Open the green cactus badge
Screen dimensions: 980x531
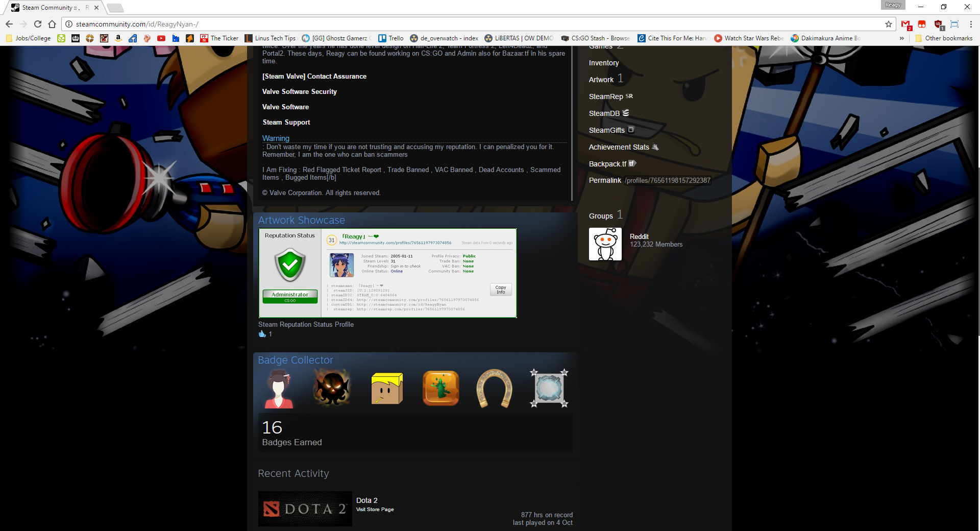(441, 389)
